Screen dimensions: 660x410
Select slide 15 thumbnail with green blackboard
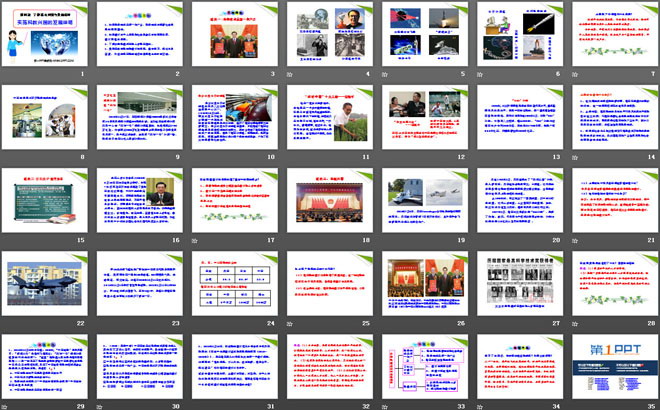click(45, 200)
